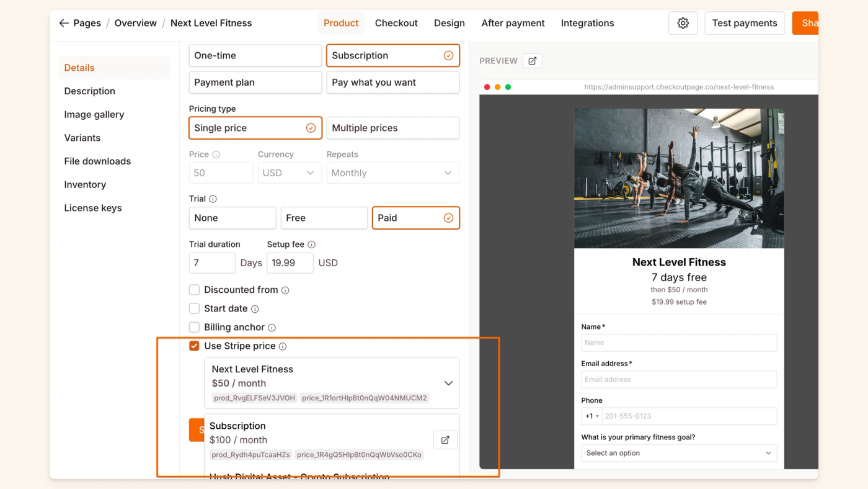Select the Pay what you want option
Viewport: 868px width, 489px height.
[393, 83]
